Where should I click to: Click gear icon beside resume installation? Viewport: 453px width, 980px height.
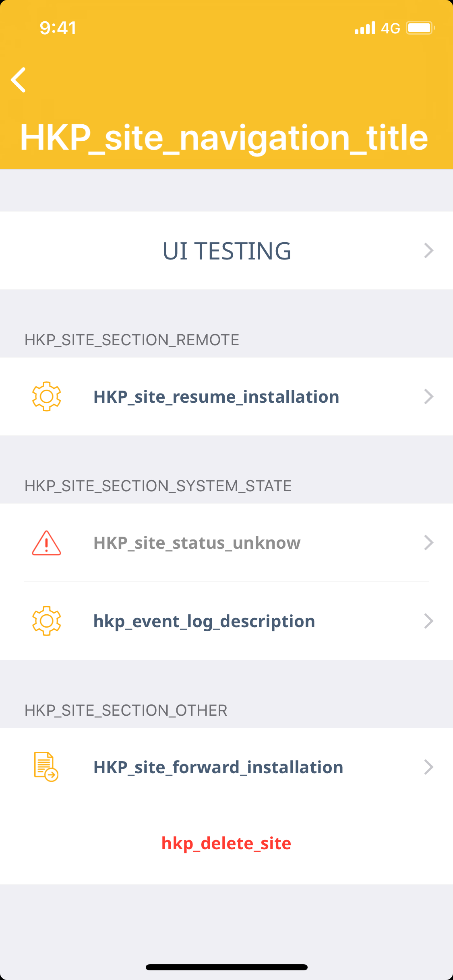(46, 396)
